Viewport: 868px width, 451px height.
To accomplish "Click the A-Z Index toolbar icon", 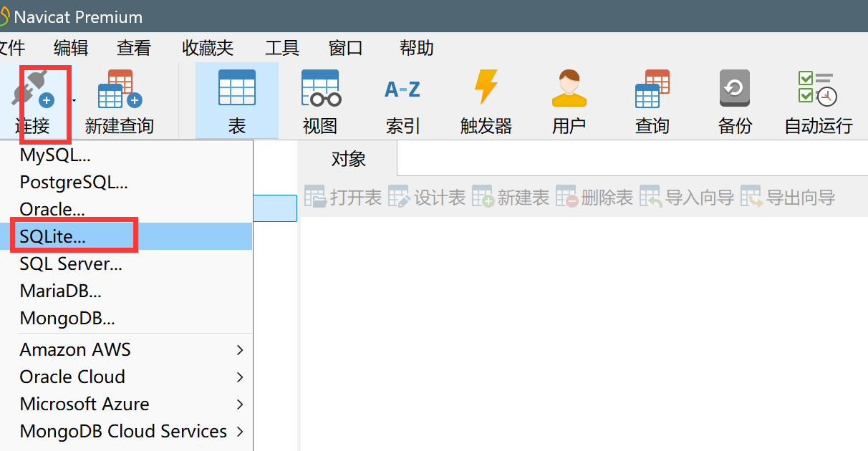I will pos(402,89).
